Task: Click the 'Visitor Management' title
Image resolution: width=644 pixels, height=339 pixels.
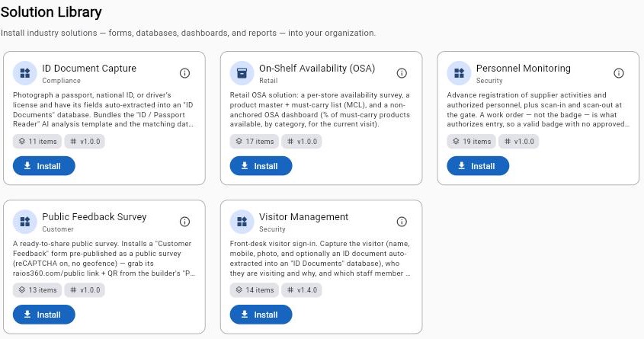Action: [303, 216]
